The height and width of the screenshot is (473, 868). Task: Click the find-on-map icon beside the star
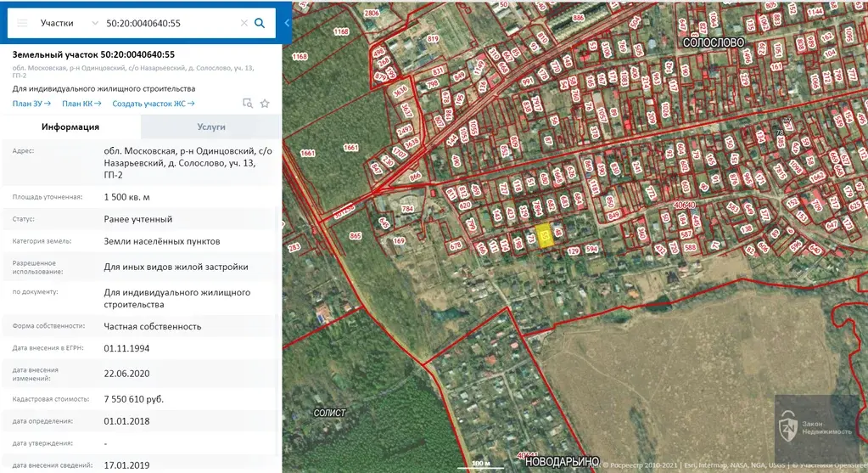pos(247,104)
